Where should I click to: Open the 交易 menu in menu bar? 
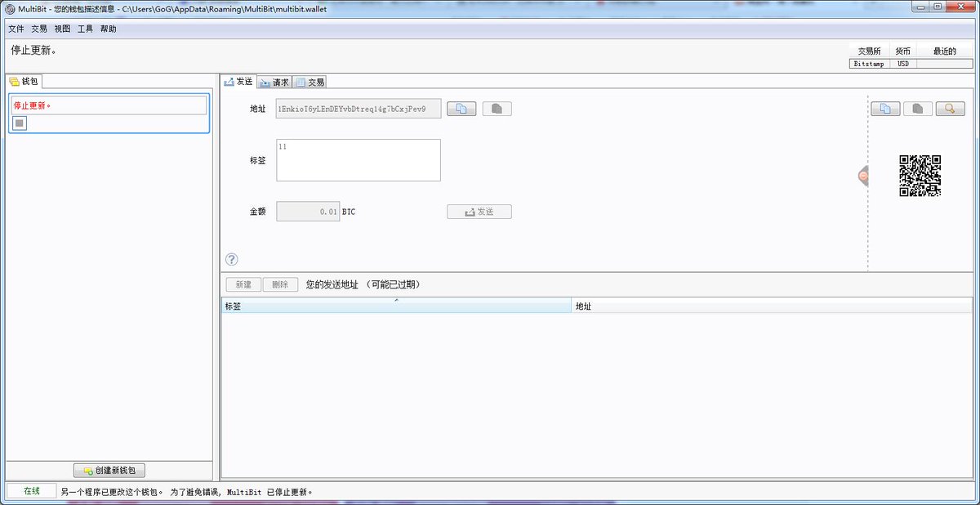[x=39, y=29]
